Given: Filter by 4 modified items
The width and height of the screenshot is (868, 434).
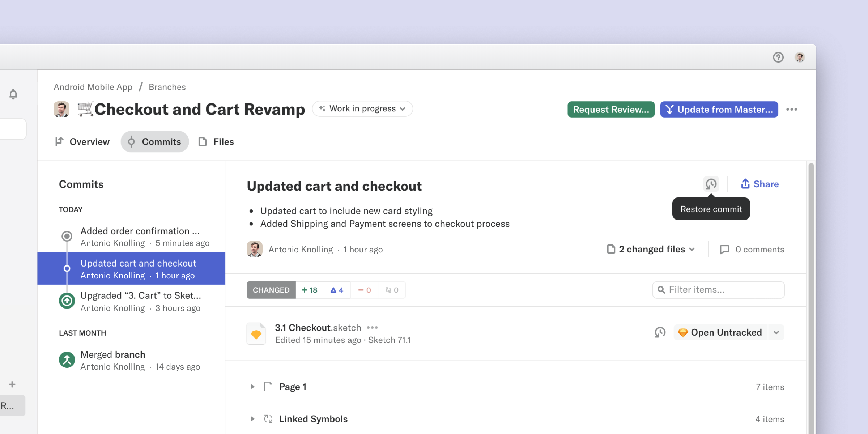Looking at the screenshot, I should click(x=337, y=290).
